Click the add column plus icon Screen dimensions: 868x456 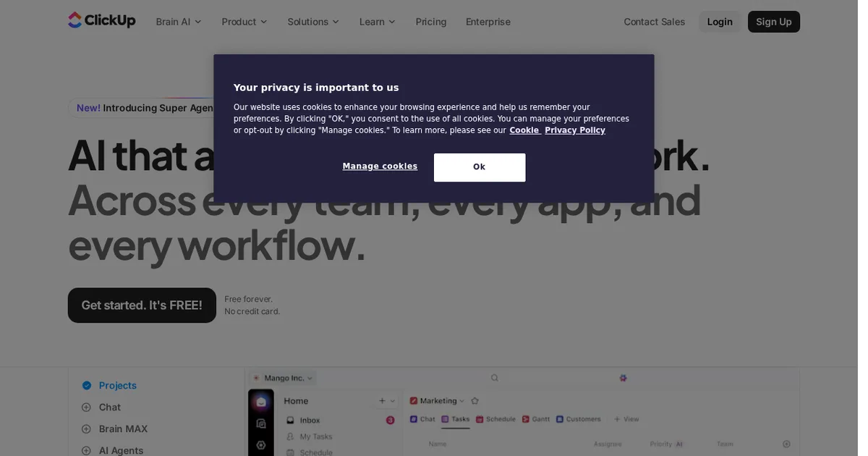pos(786,444)
